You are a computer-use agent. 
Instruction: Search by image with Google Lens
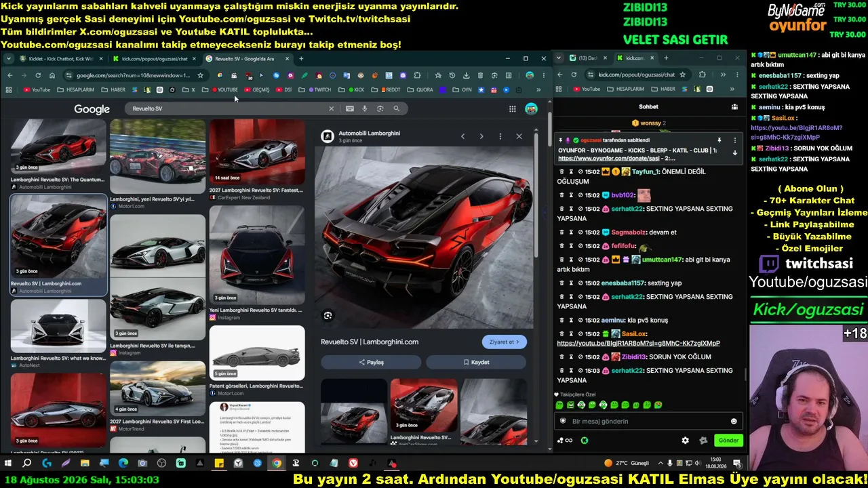pyautogui.click(x=380, y=108)
